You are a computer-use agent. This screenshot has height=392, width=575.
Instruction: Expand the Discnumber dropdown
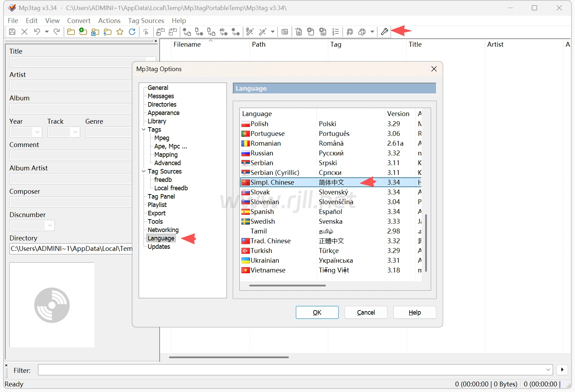click(50, 225)
